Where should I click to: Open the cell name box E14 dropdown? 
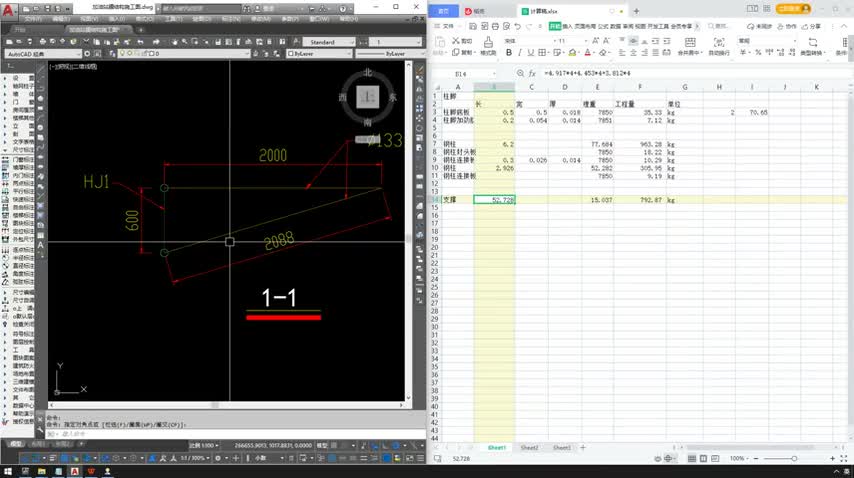pyautogui.click(x=494, y=73)
